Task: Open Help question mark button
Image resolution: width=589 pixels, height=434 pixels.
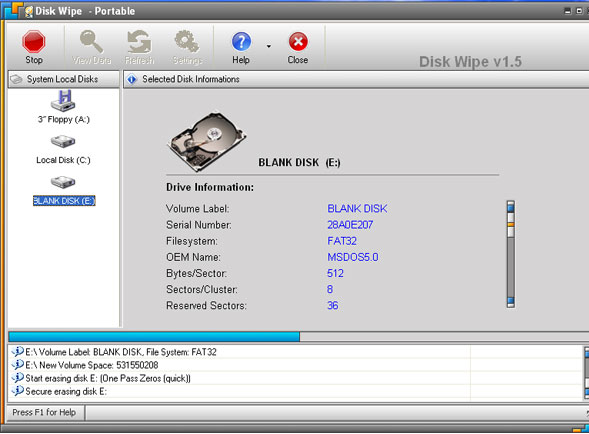Action: (x=241, y=47)
